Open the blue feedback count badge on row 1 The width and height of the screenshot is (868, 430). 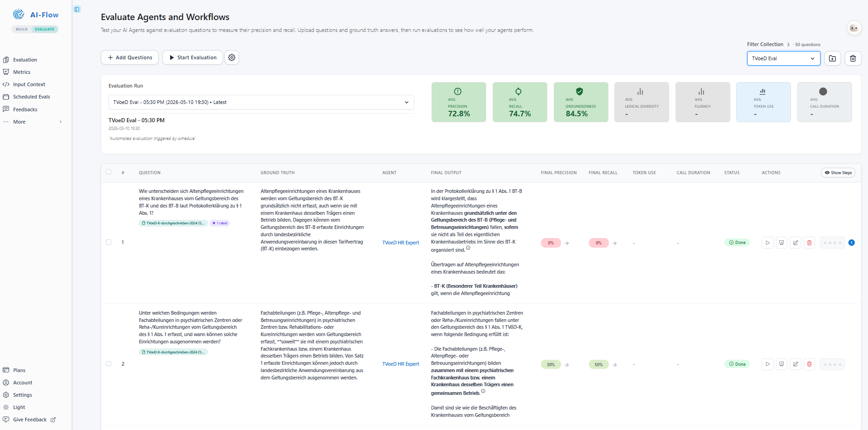point(851,243)
